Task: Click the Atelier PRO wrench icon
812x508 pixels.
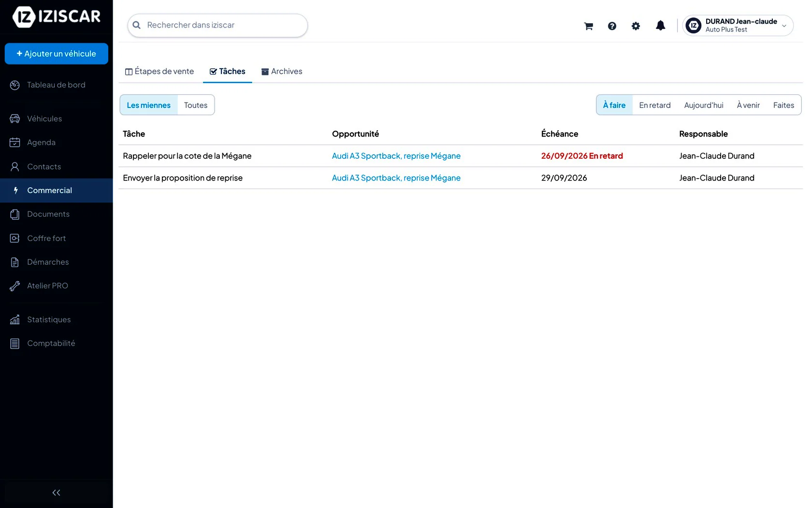Action: (x=15, y=286)
